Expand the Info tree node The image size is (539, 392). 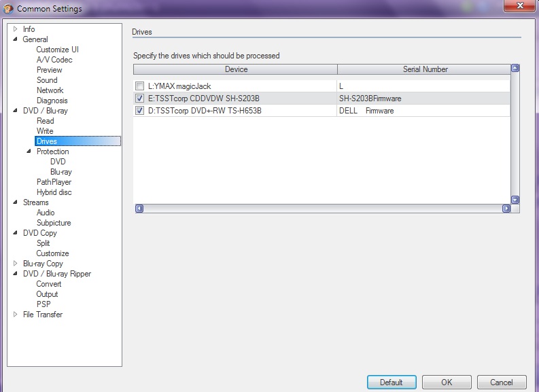pos(15,29)
